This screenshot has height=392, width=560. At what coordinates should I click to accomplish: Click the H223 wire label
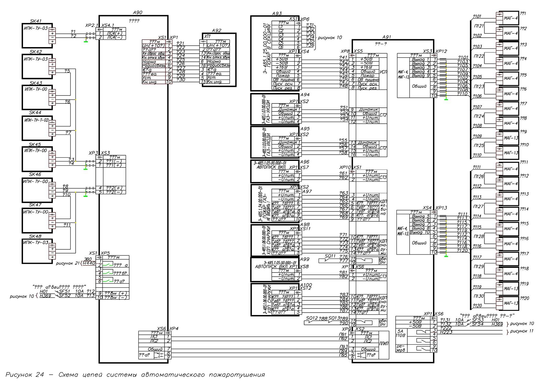click(446, 332)
